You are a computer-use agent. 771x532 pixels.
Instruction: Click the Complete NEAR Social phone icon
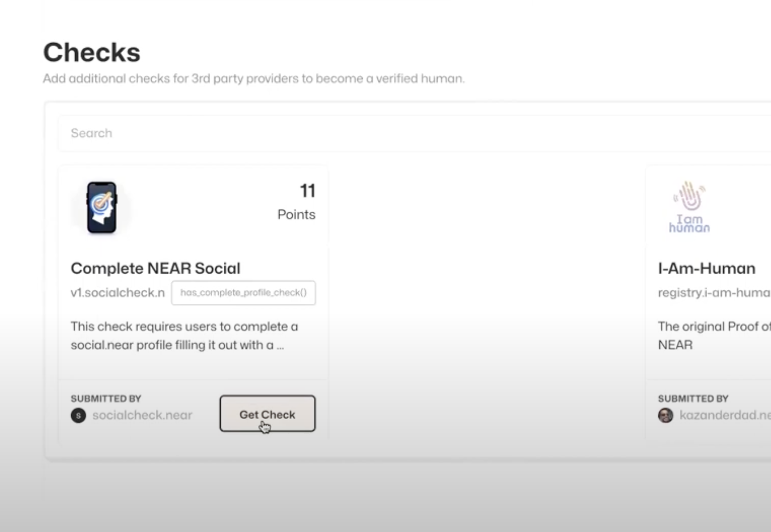(x=102, y=207)
